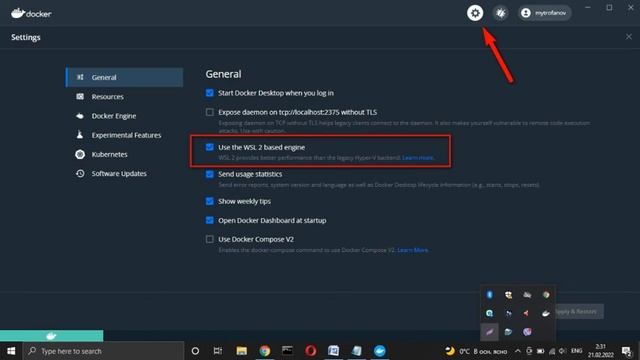Open the command prompt taskbar icon

click(287, 351)
